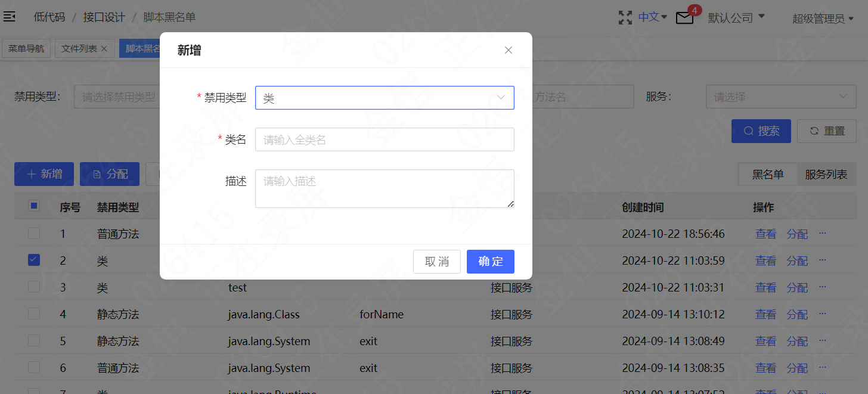Open the mail notifications envelope icon
868x394 pixels.
coord(684,18)
